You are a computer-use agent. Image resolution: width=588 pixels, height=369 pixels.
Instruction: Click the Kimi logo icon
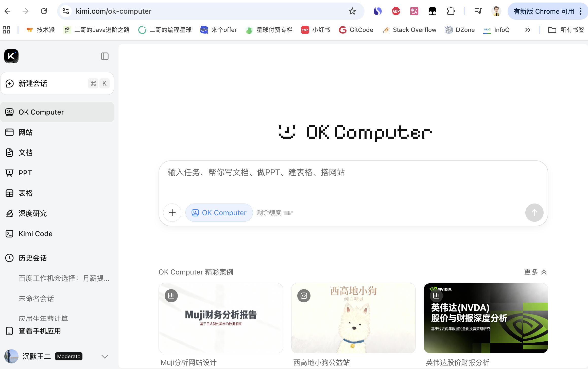pyautogui.click(x=11, y=56)
